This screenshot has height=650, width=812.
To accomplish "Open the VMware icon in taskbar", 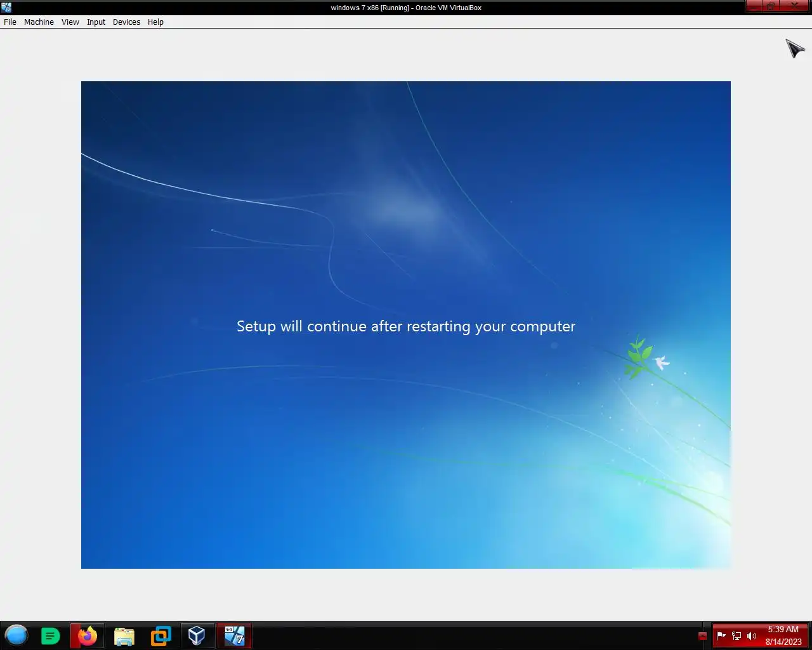I will (160, 636).
